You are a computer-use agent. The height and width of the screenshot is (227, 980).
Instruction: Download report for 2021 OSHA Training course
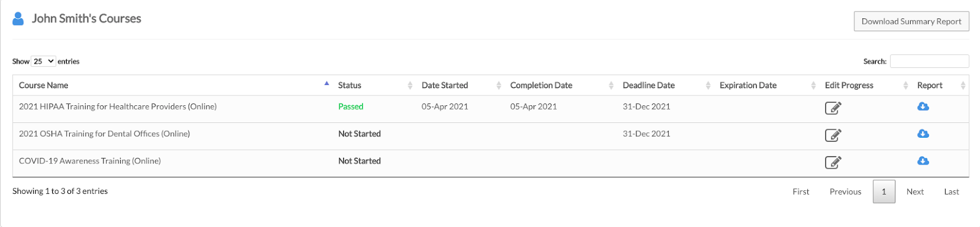(x=923, y=133)
